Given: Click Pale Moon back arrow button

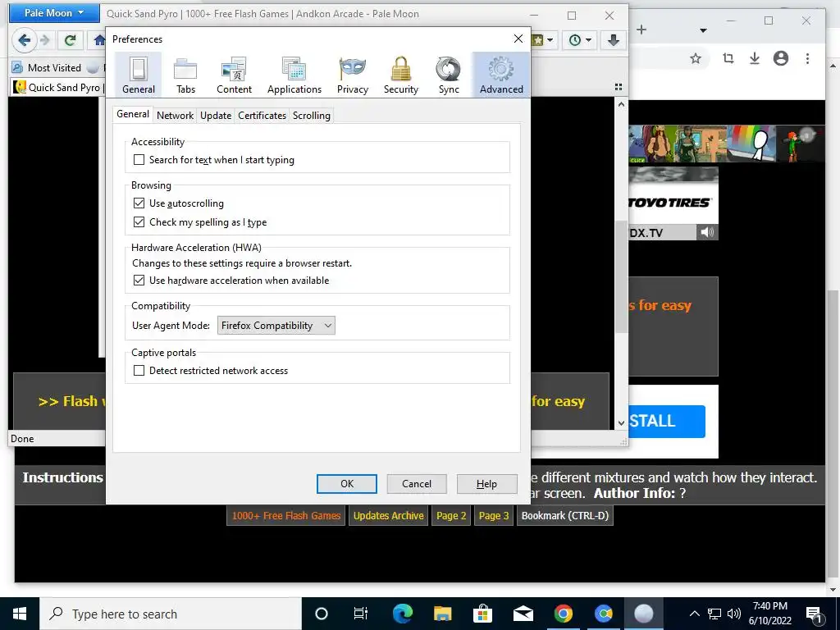Looking at the screenshot, I should (24, 40).
